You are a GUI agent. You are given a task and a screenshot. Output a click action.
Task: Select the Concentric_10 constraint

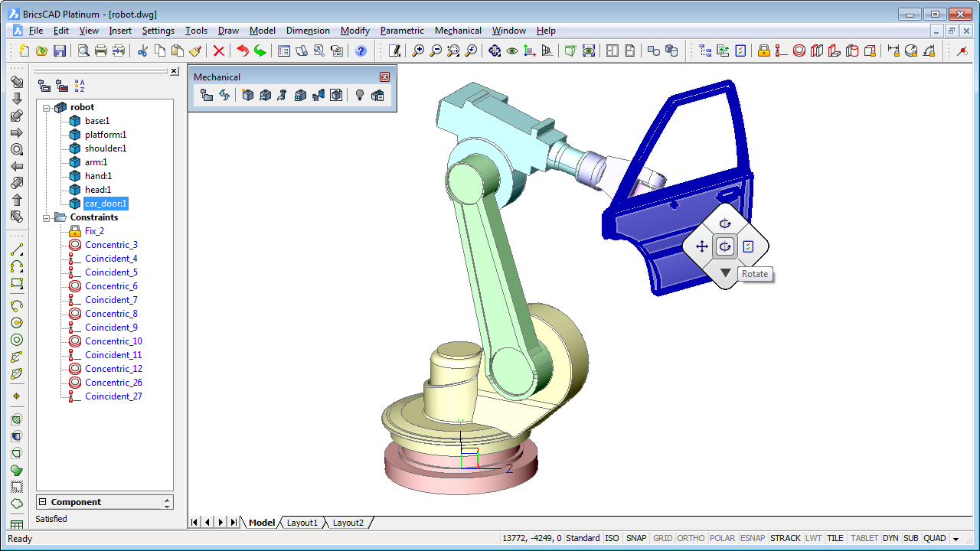point(113,341)
